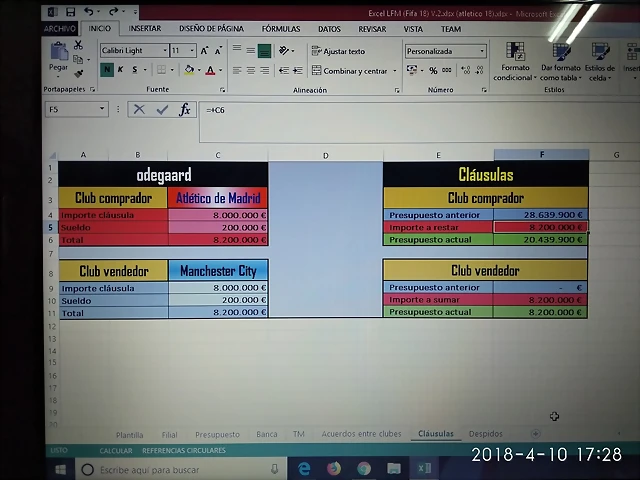Open Firefox from taskbar
This screenshot has height=480, width=640.
tap(333, 469)
